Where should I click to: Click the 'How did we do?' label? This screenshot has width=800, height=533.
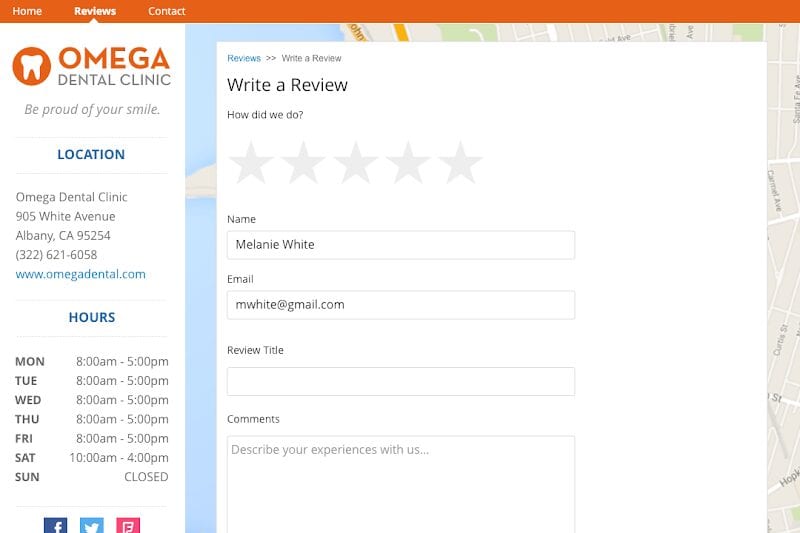coord(265,115)
